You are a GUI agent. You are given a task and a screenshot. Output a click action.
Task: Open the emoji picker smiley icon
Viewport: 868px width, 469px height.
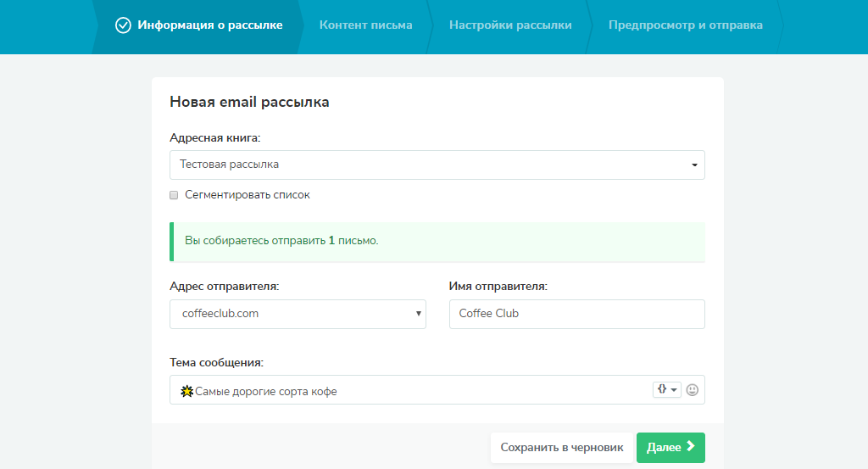[692, 390]
